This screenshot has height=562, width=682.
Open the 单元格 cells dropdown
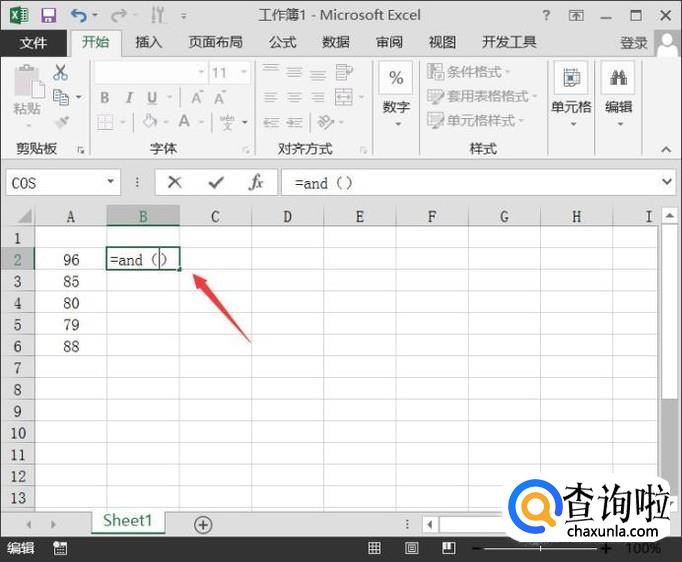pyautogui.click(x=571, y=96)
